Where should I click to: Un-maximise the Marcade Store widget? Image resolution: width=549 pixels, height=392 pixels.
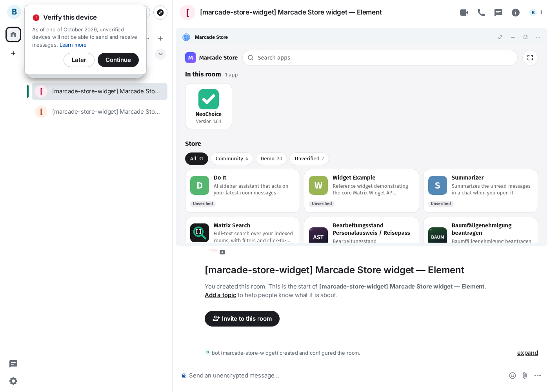coord(500,37)
